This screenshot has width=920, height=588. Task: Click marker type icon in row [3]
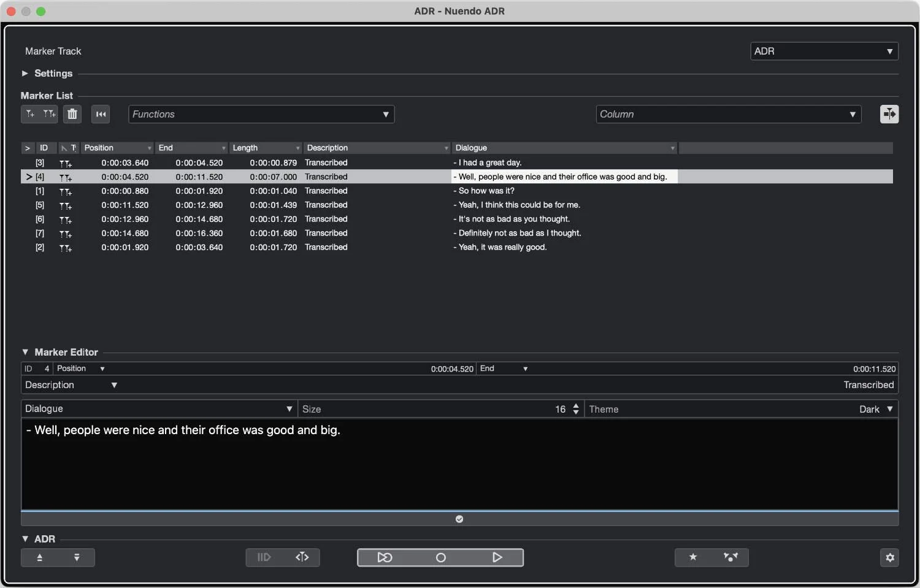point(66,163)
